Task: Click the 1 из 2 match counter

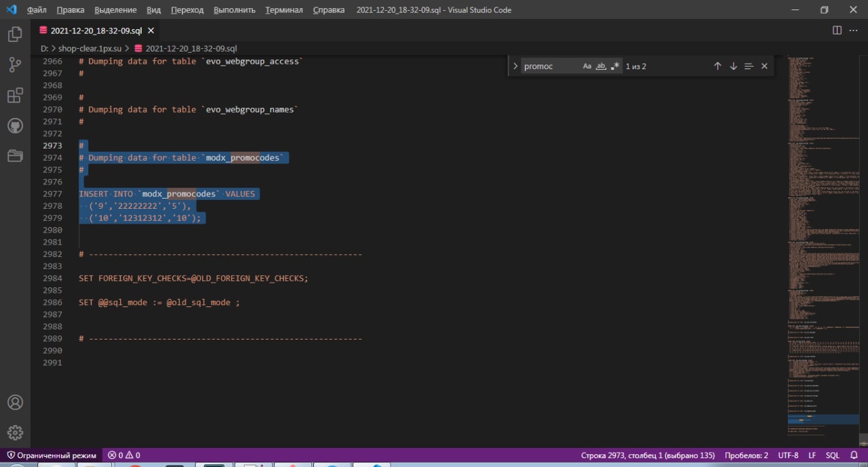Action: [635, 66]
